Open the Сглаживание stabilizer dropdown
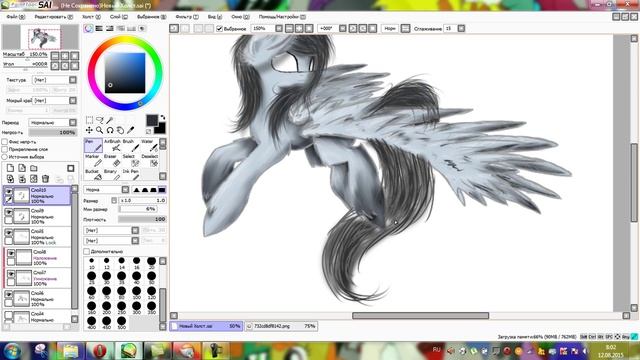640x360 pixels. pos(461,29)
